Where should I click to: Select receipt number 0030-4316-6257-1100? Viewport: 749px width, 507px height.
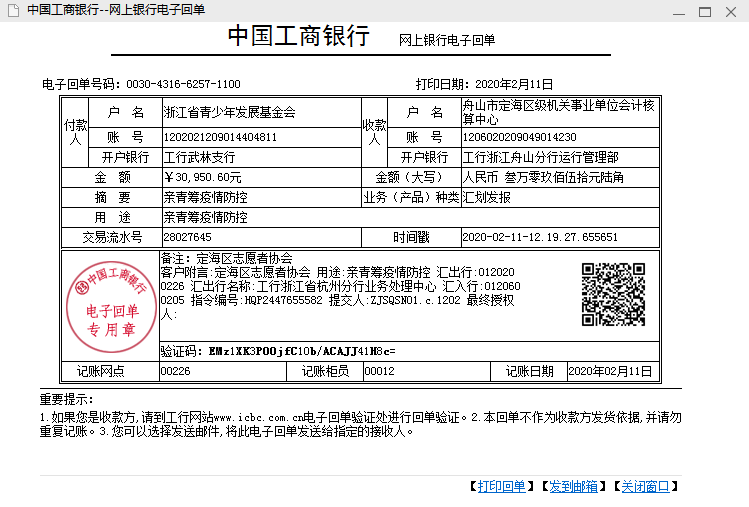click(183, 84)
